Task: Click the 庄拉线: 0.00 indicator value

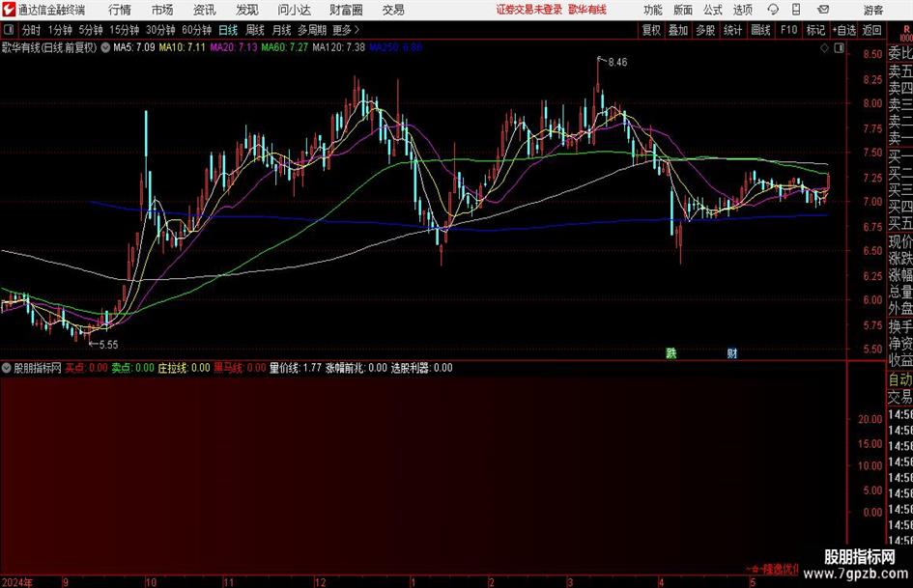Action: coord(184,368)
